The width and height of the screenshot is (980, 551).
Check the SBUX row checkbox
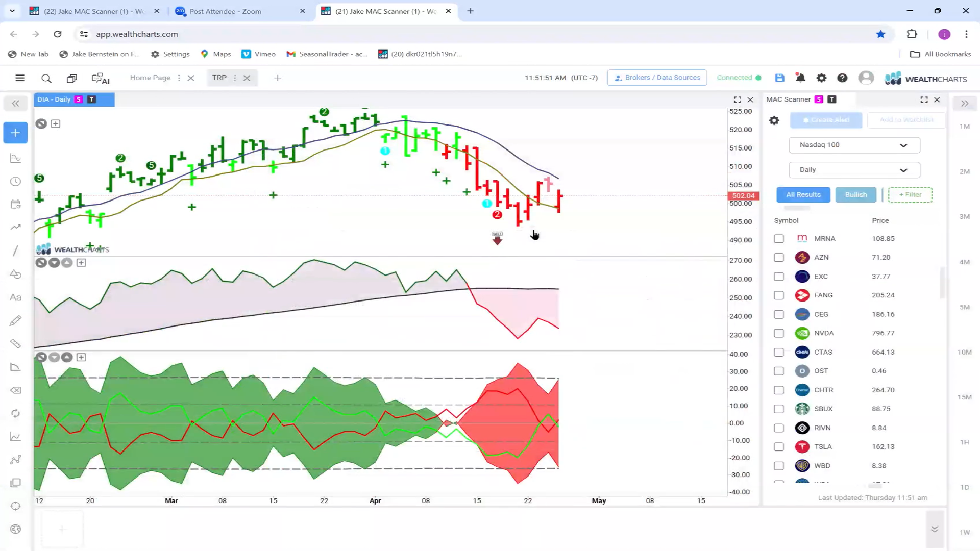(778, 409)
